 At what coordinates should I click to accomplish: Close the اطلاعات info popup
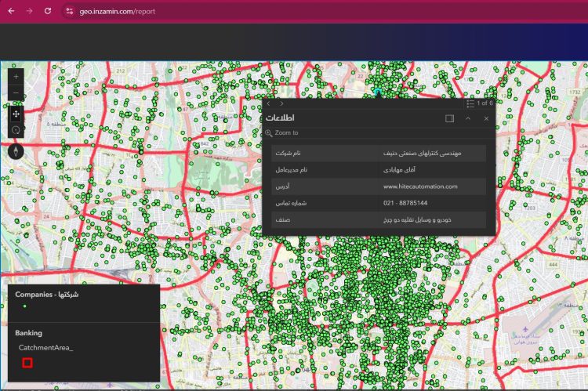click(486, 118)
